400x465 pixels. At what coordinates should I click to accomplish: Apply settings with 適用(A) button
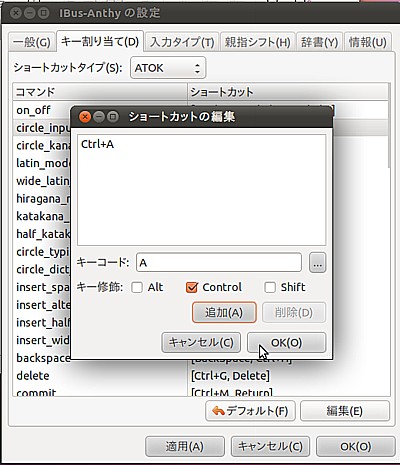pos(185,446)
